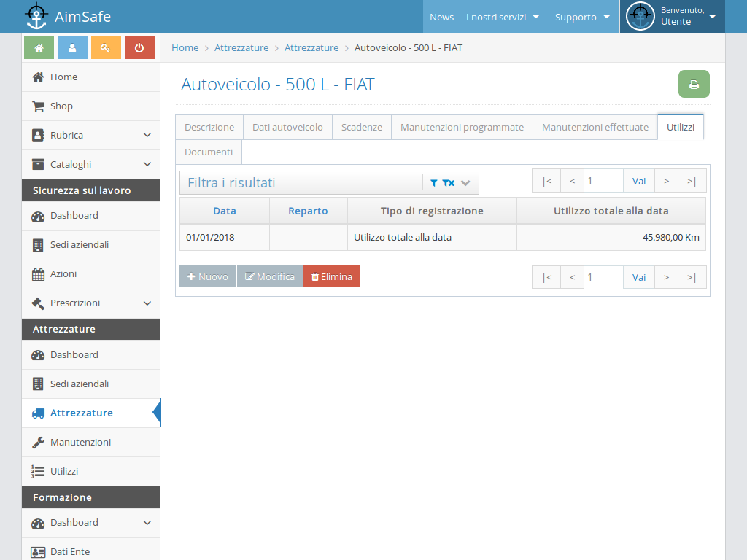Open Shop from the sidebar cart icon
This screenshot has width=747, height=560.
91,106
